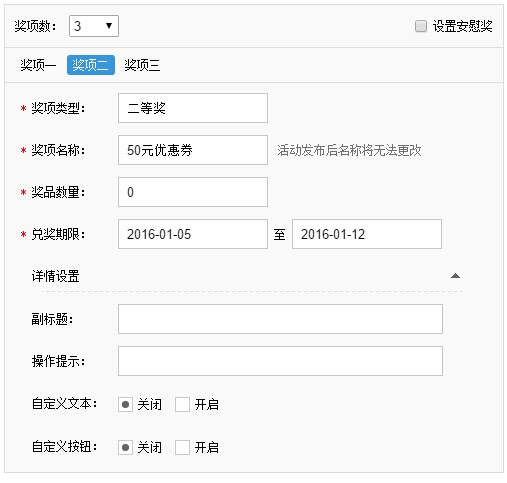Select 开启 for 自定义按钮
Image resolution: width=507 pixels, height=483 pixels.
click(182, 447)
